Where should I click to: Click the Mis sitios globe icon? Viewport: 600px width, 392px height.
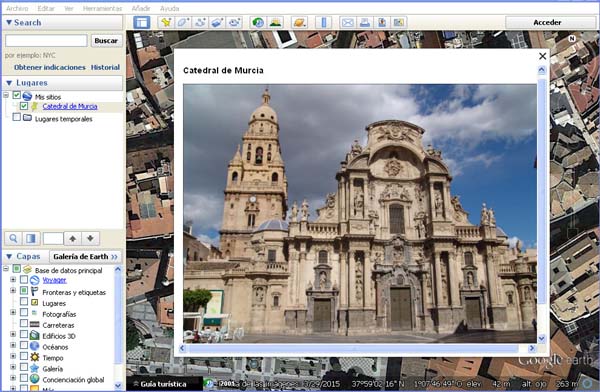point(27,96)
